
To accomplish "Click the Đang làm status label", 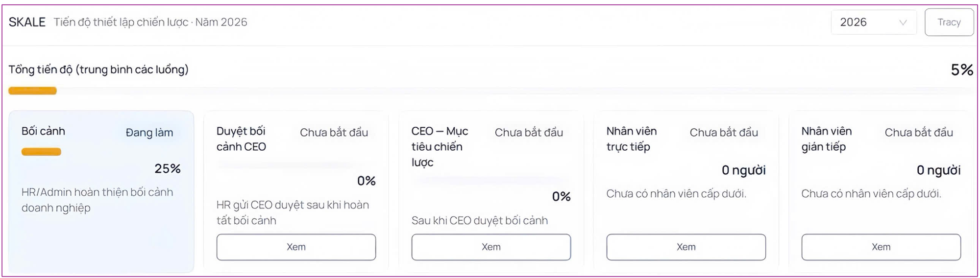I will [149, 133].
